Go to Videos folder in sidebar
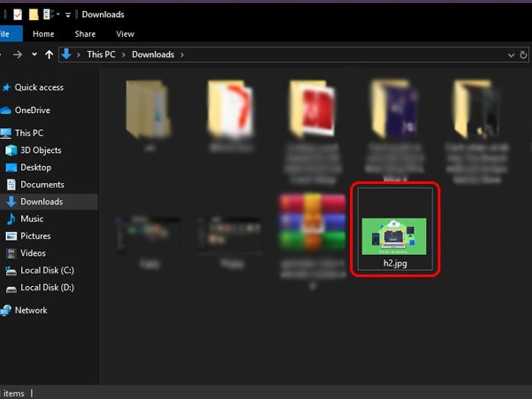 pyautogui.click(x=33, y=253)
